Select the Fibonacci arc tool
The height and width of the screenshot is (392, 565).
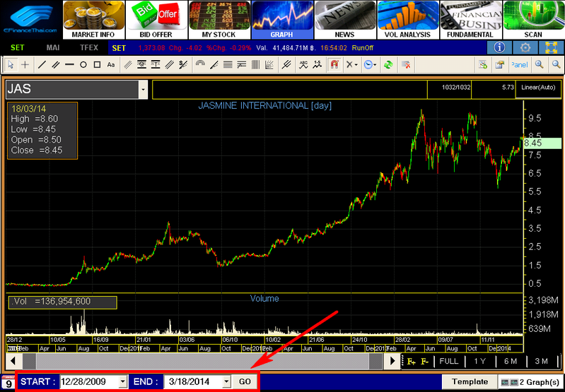point(200,65)
